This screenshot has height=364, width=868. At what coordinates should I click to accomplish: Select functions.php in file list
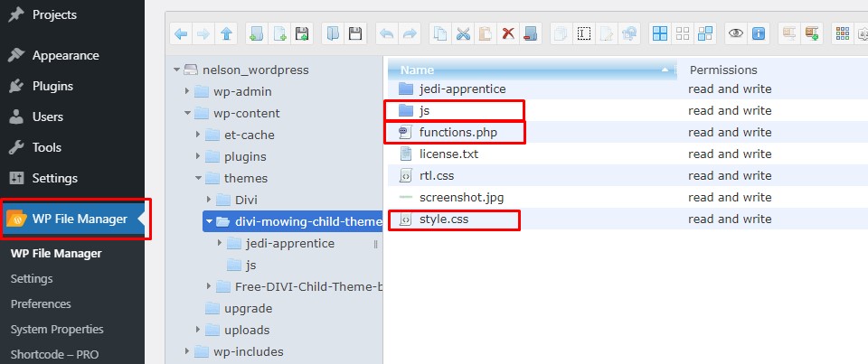point(458,132)
